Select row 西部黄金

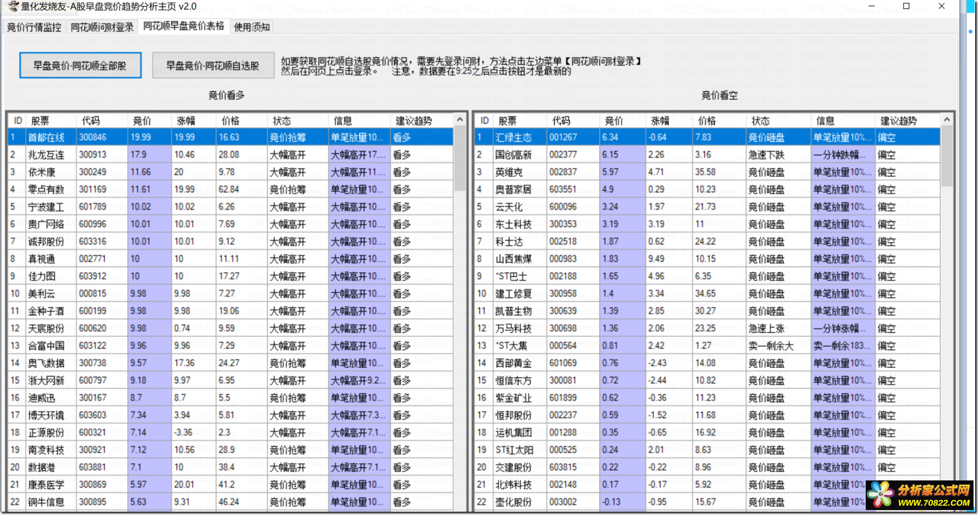coord(707,363)
